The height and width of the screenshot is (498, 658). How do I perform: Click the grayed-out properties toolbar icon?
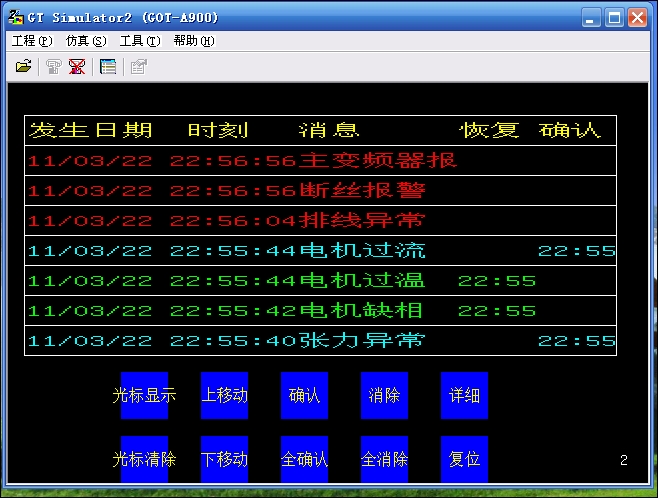(x=138, y=67)
